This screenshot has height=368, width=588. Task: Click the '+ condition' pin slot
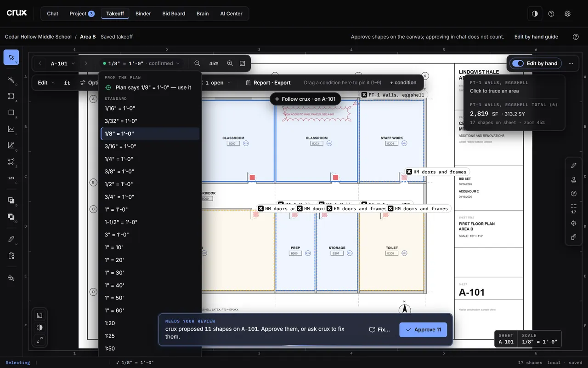[x=403, y=83]
